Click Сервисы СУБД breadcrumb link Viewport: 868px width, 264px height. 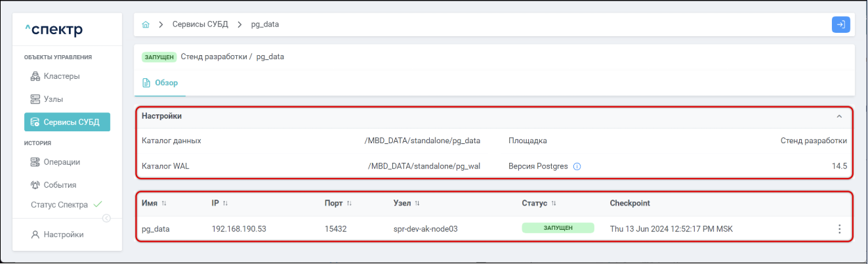(x=200, y=25)
